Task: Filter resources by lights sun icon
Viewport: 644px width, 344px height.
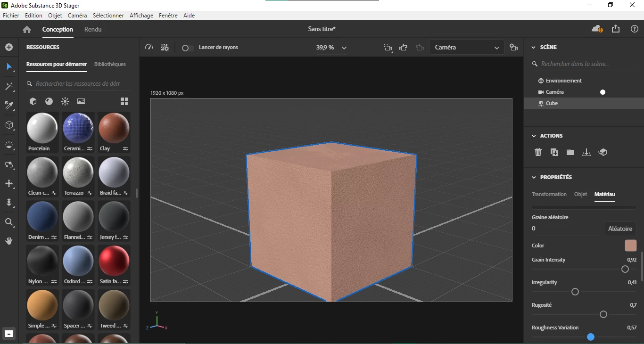Action: pos(65,101)
